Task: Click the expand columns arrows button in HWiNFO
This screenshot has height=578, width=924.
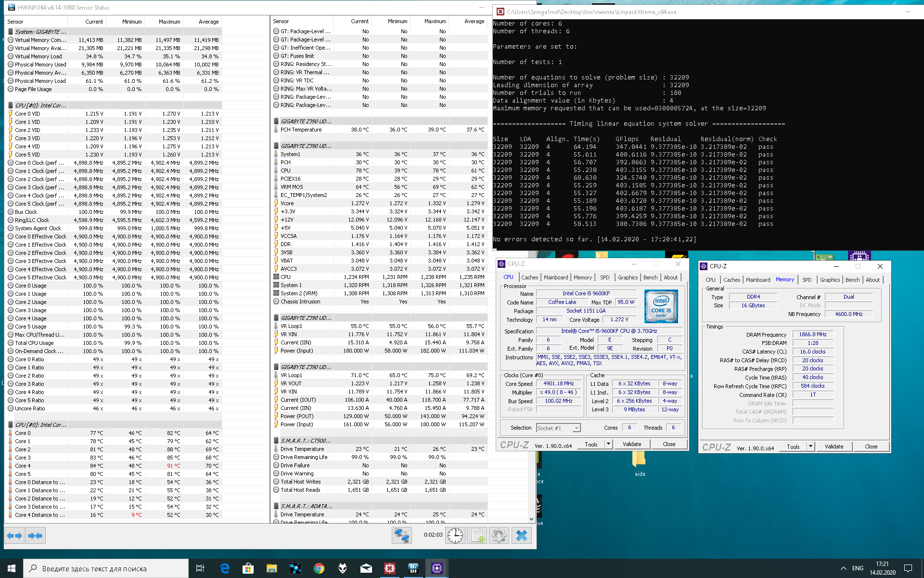Action: [14, 536]
